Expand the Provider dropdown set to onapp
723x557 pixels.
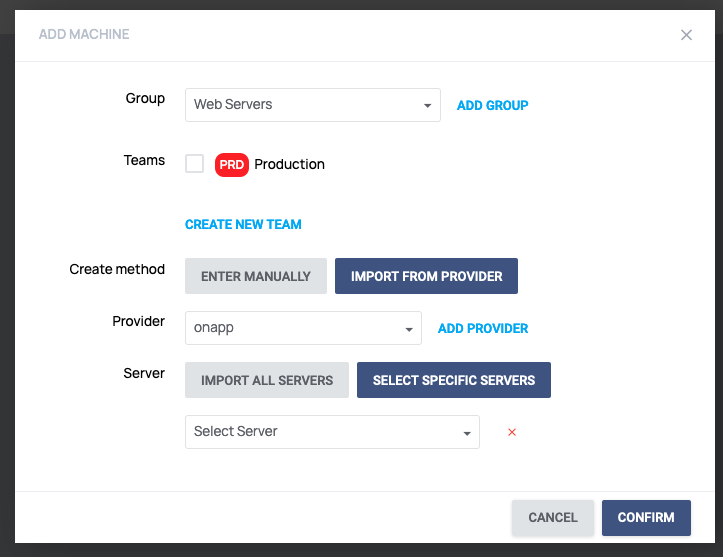(303, 328)
